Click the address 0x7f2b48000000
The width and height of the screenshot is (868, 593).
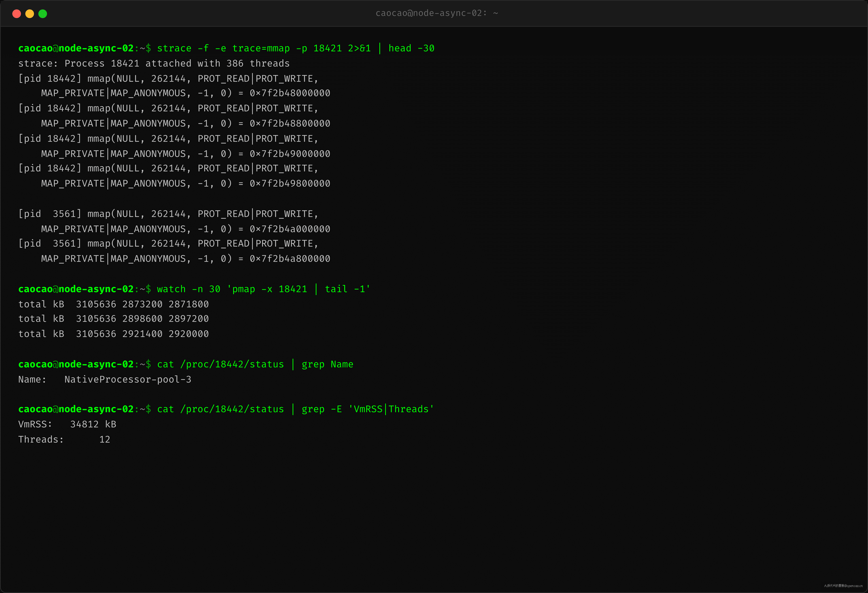pos(290,93)
